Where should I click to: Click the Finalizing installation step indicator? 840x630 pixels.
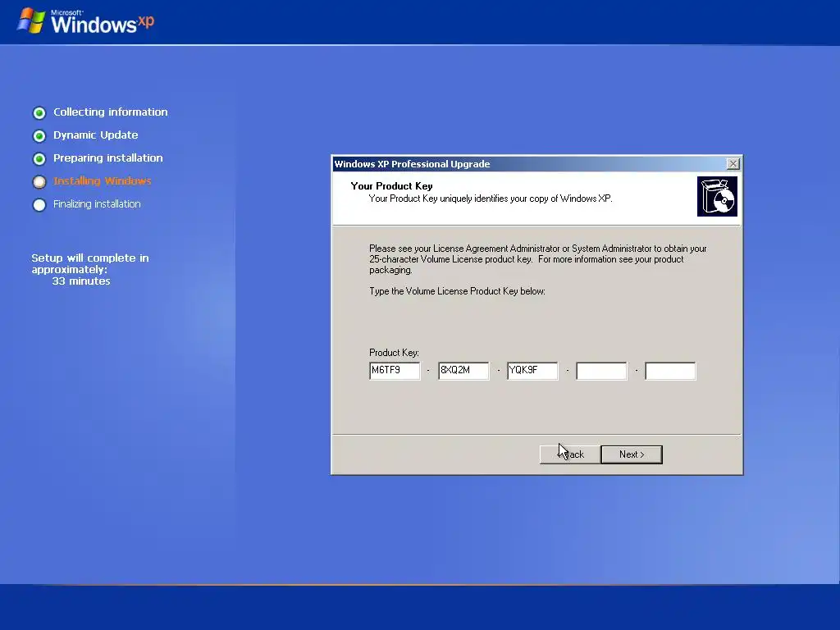pos(39,204)
